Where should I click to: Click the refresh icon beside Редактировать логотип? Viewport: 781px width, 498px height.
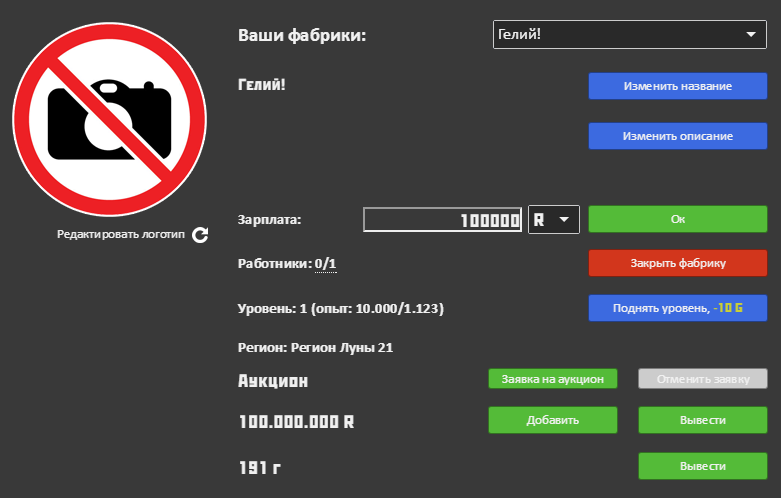click(x=200, y=235)
